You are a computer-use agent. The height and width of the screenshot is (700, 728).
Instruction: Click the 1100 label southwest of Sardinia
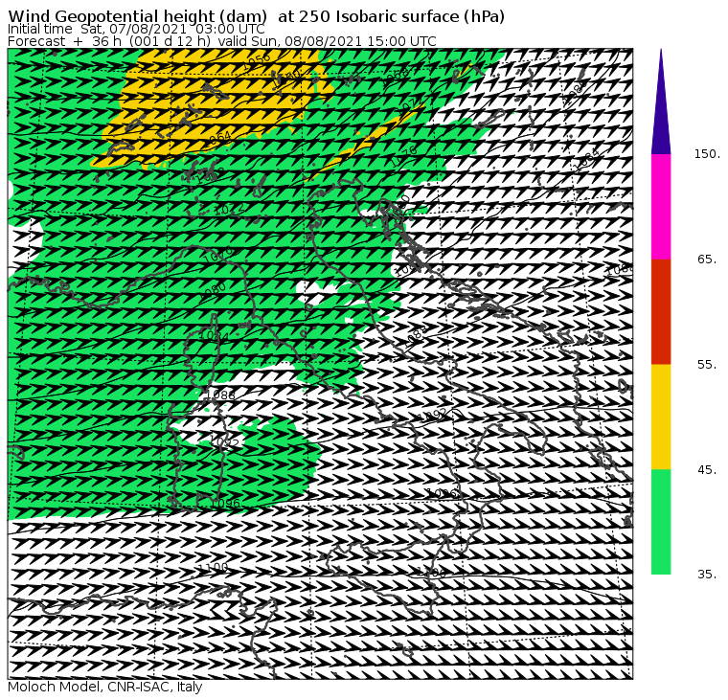pyautogui.click(x=213, y=567)
